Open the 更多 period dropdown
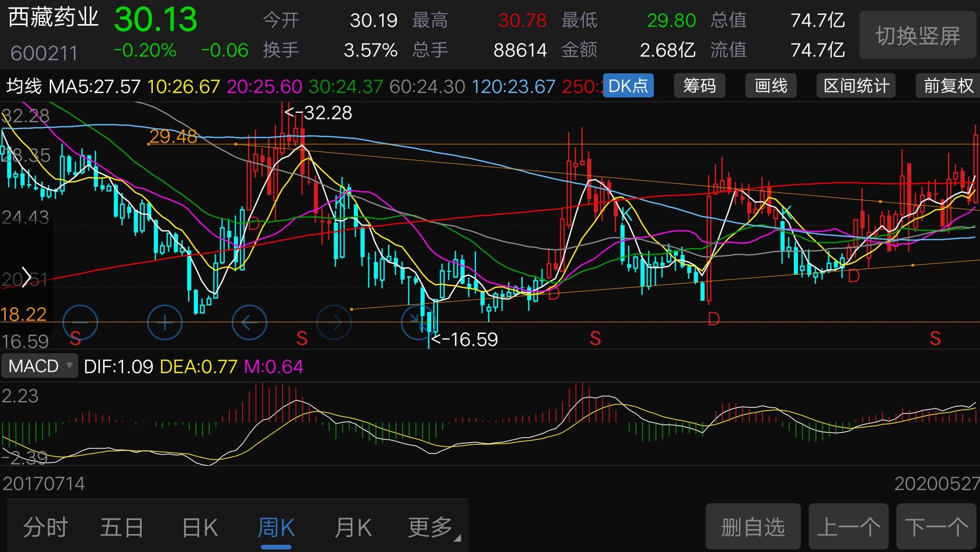980x552 pixels. pyautogui.click(x=434, y=527)
